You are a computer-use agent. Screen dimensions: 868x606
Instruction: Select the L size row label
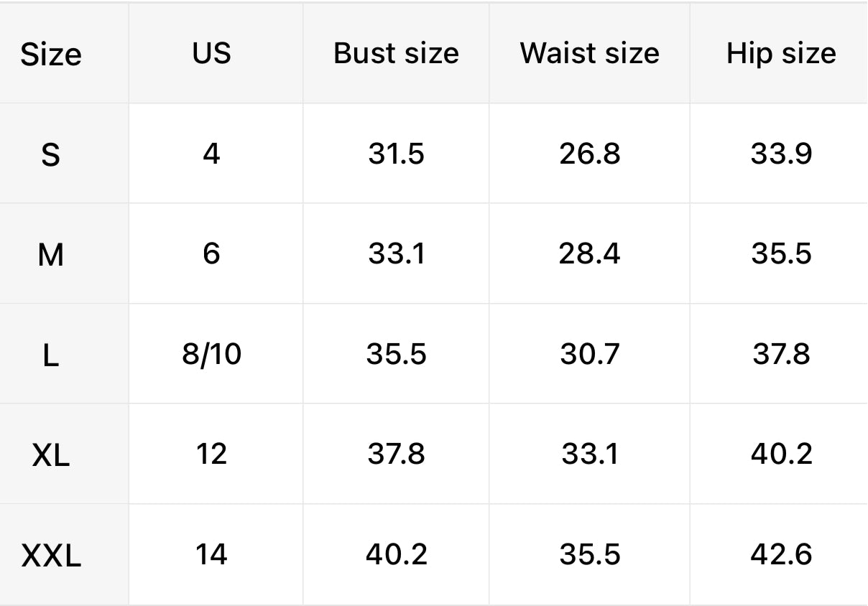pos(50,355)
